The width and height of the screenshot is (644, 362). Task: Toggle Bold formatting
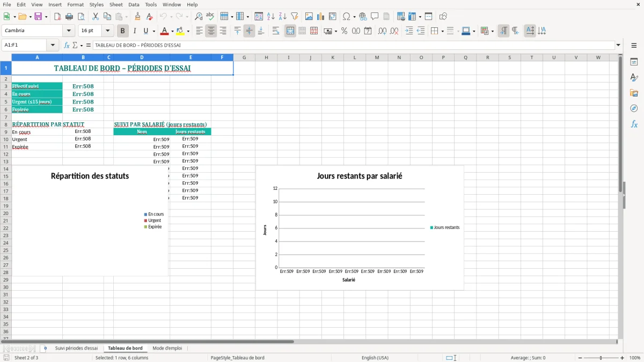(x=123, y=31)
